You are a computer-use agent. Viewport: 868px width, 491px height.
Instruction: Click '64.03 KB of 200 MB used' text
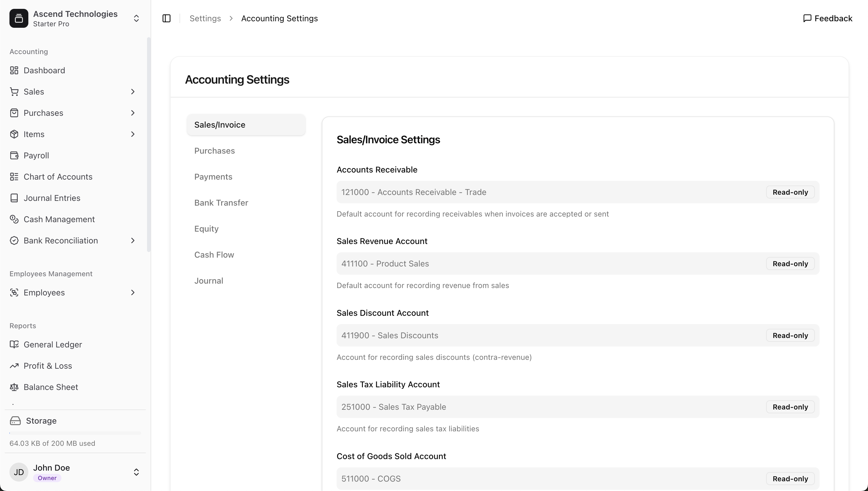[52, 443]
